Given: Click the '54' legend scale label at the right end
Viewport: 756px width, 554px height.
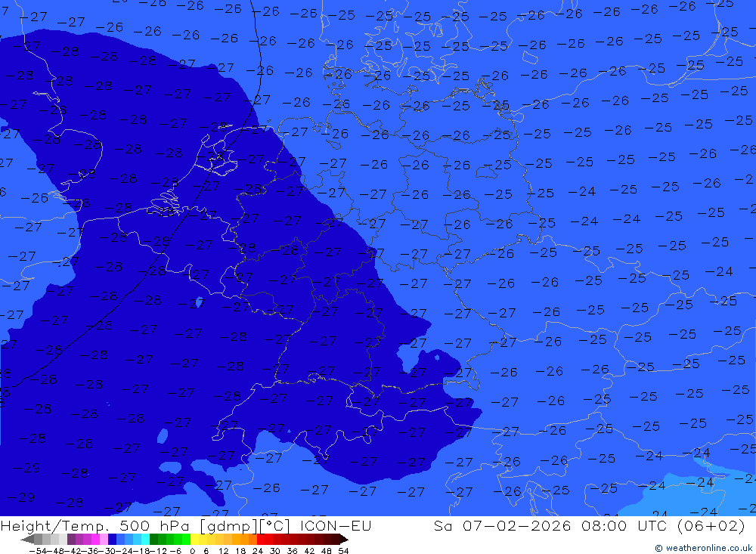Looking at the screenshot, I should pyautogui.click(x=343, y=551).
